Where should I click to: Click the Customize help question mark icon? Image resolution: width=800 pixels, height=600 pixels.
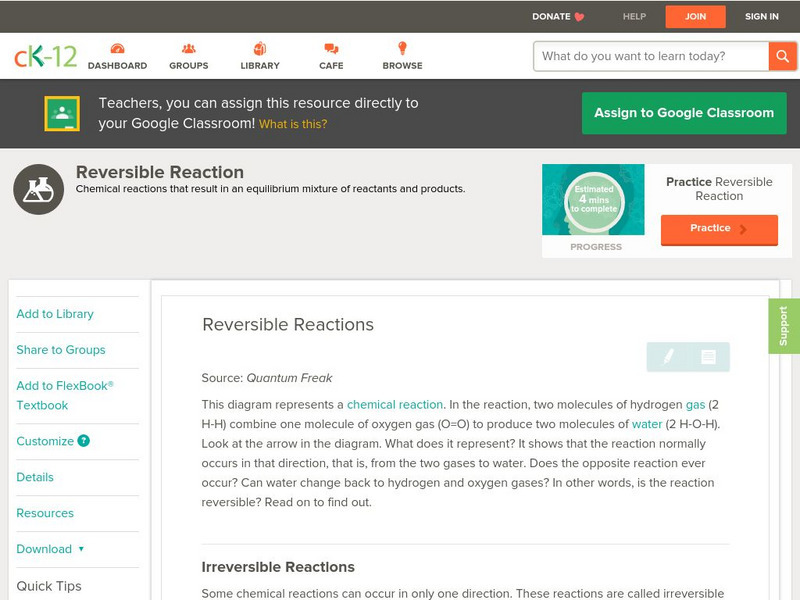tap(84, 441)
